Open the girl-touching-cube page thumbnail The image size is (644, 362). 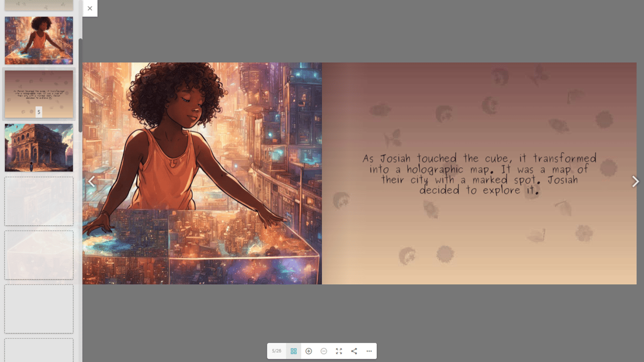point(39,40)
